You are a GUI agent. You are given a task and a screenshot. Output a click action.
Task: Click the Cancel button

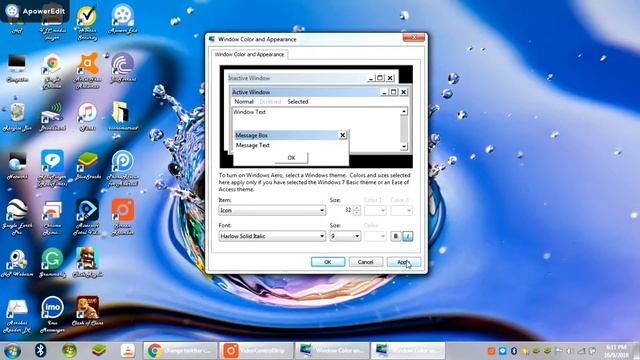click(366, 262)
